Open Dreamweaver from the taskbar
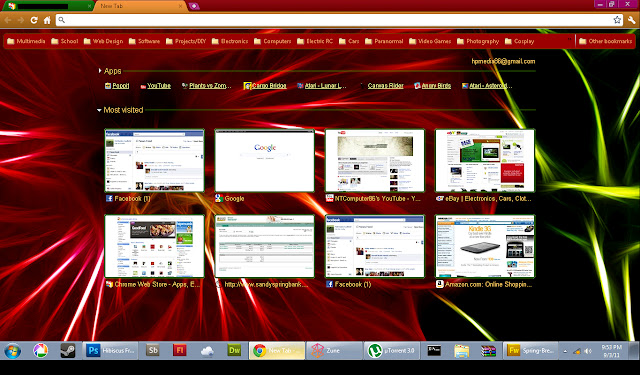Viewport: 640px width, 375px height. click(x=234, y=351)
